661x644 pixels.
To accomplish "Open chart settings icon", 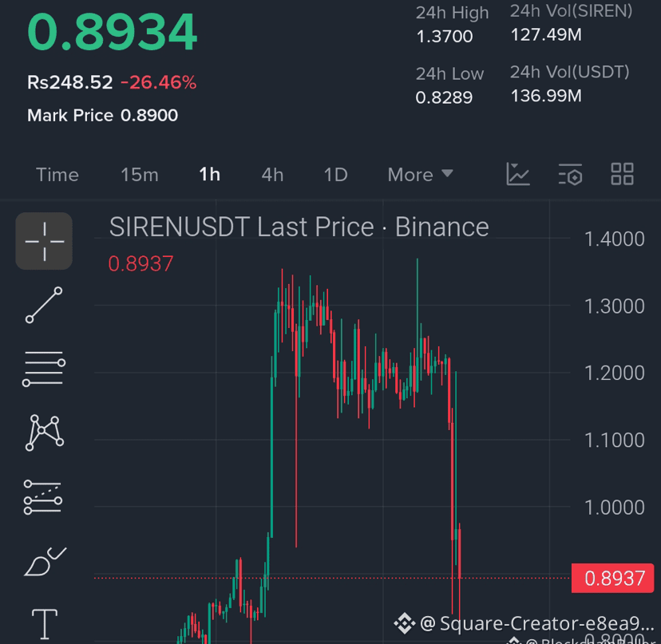I will pos(570,174).
